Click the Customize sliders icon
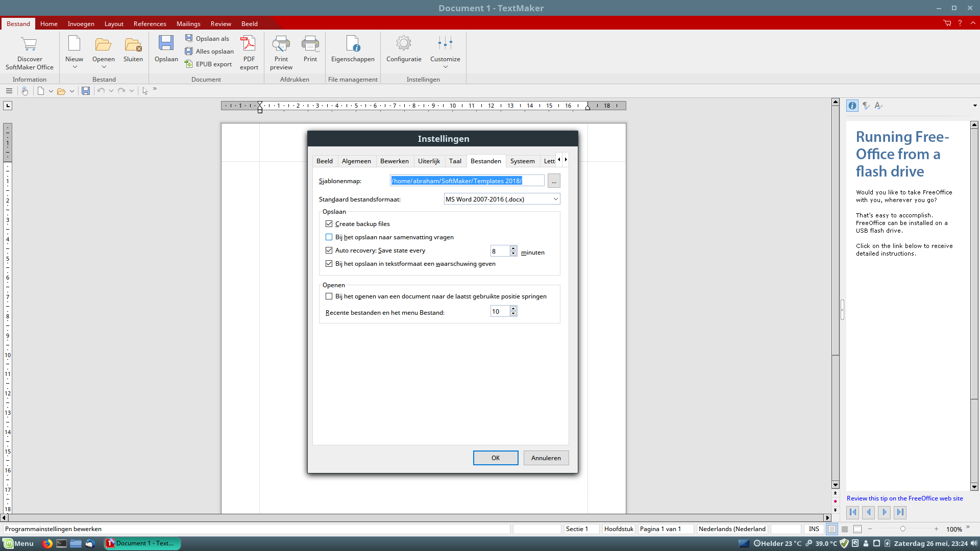This screenshot has height=551, width=980. 445,43
